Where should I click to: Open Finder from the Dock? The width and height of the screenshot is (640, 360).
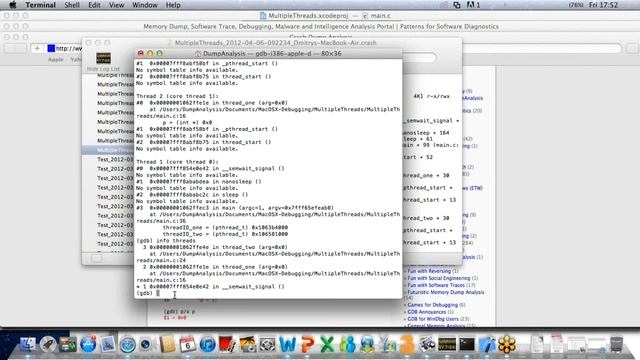click(27, 344)
